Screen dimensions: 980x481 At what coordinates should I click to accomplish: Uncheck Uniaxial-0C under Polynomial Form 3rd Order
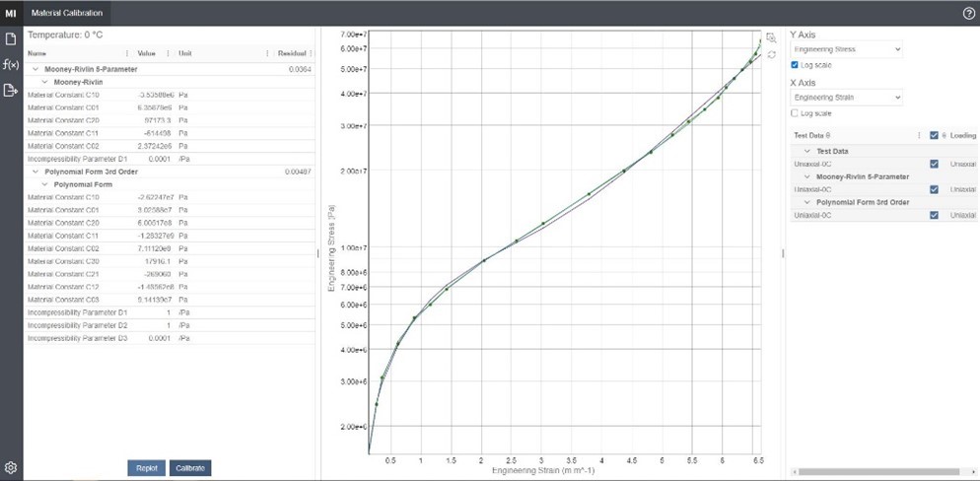(x=935, y=215)
